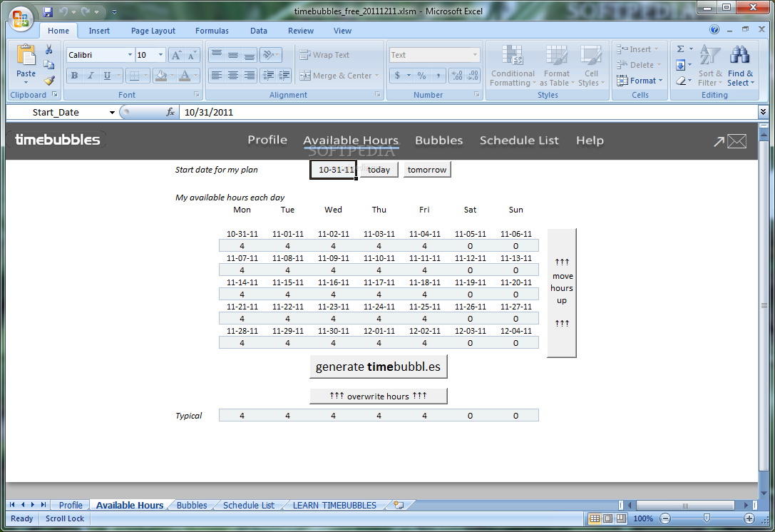Open the Insert ribbon tab
The image size is (775, 532).
click(99, 31)
